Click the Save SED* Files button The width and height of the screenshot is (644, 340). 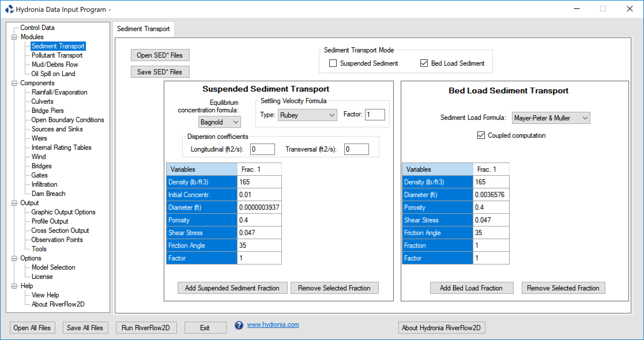tap(160, 72)
